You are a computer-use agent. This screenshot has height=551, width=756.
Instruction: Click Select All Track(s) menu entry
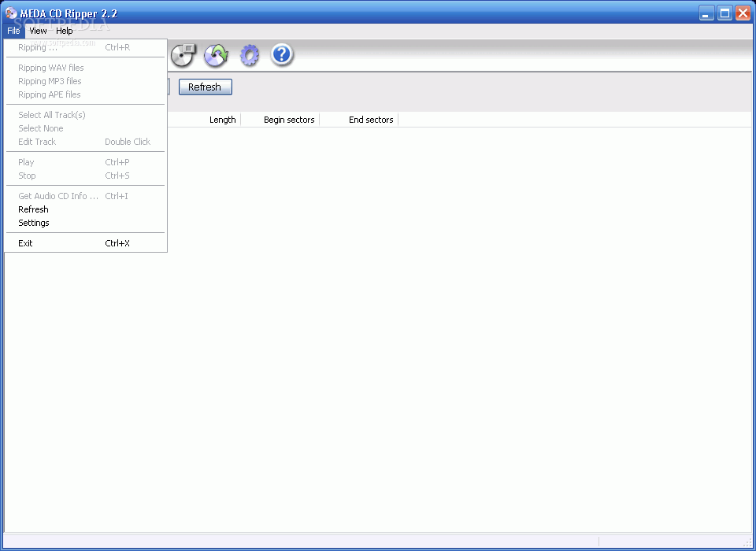(85, 115)
